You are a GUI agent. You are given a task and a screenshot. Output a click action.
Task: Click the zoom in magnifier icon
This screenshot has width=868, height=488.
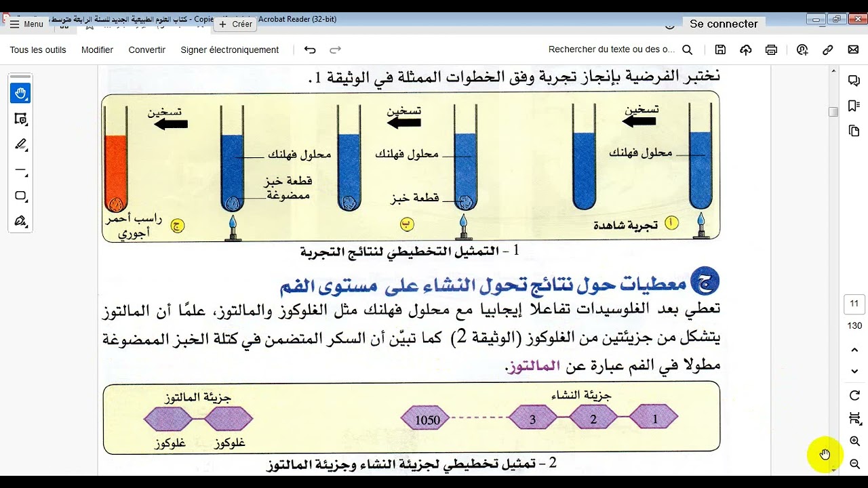tap(854, 441)
